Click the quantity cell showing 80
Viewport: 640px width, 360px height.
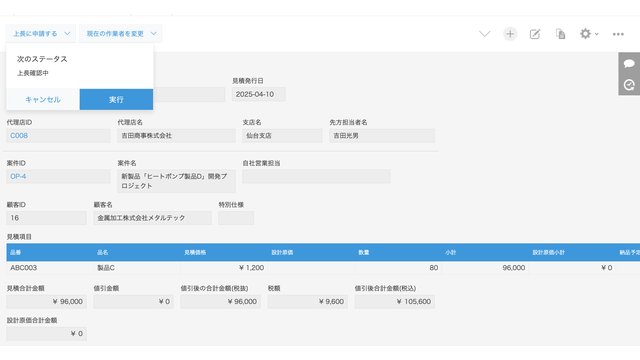(398, 268)
